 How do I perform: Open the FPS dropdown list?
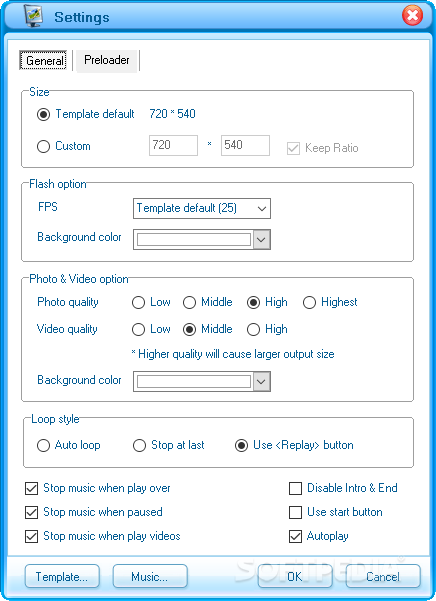(x=202, y=208)
